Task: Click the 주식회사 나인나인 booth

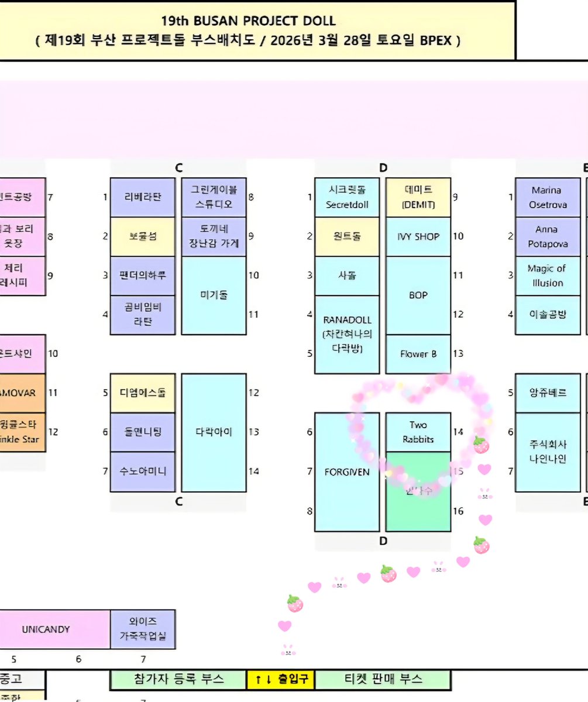Action: point(548,452)
